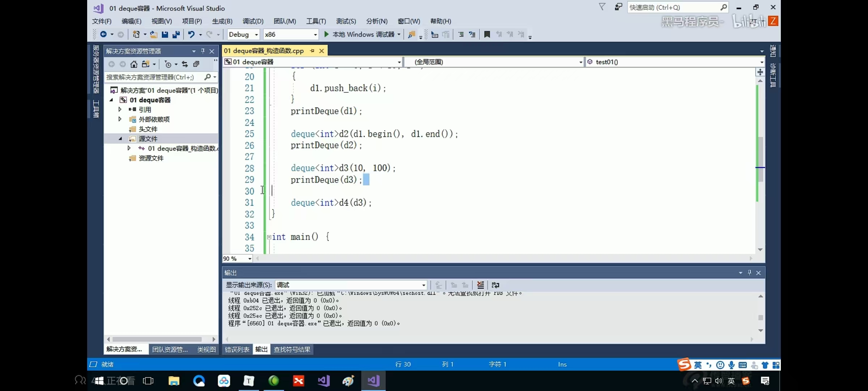Viewport: 868px width, 391px height.
Task: Clear all output with the clear icon
Action: pyautogui.click(x=480, y=285)
